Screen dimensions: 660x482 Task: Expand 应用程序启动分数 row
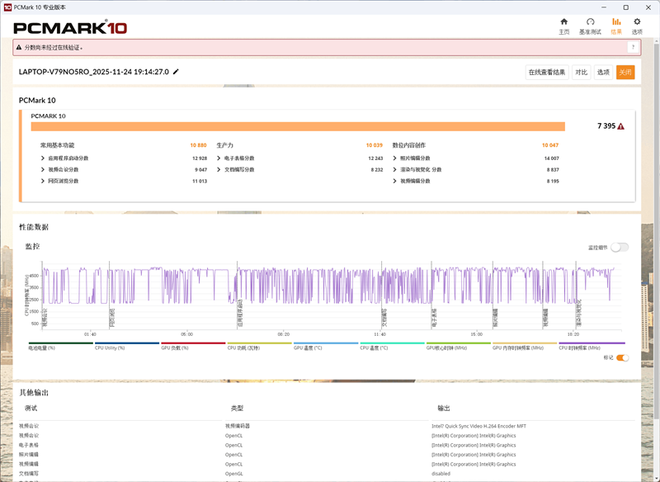click(43, 158)
